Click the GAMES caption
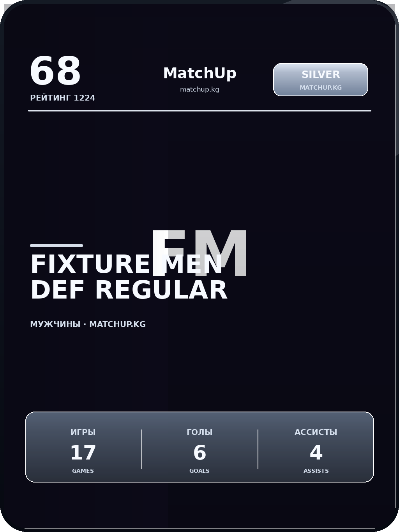This screenshot has width=399, height=532. (x=83, y=471)
